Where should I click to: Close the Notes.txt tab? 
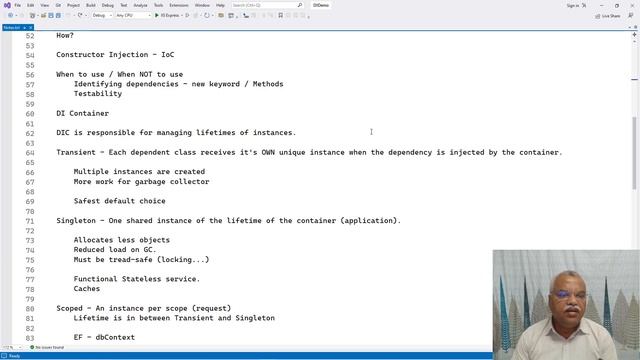(31, 27)
